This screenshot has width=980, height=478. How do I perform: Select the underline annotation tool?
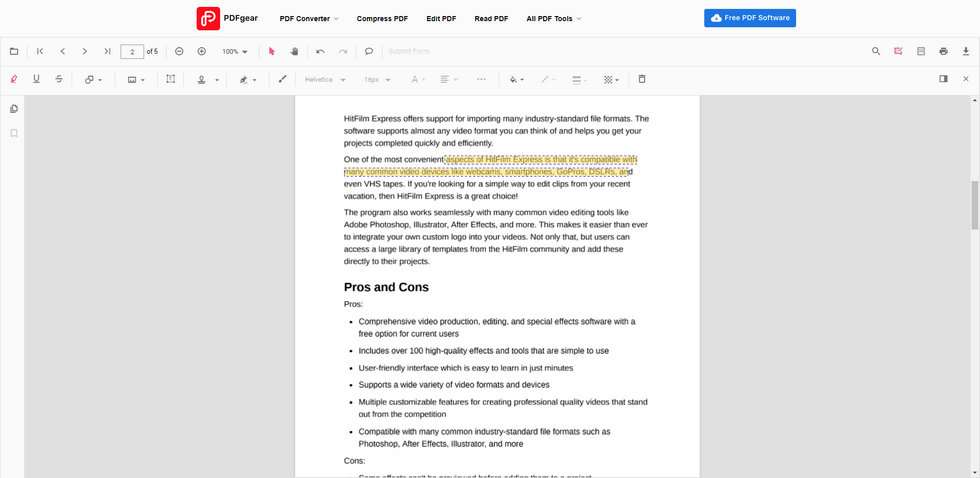coord(36,79)
